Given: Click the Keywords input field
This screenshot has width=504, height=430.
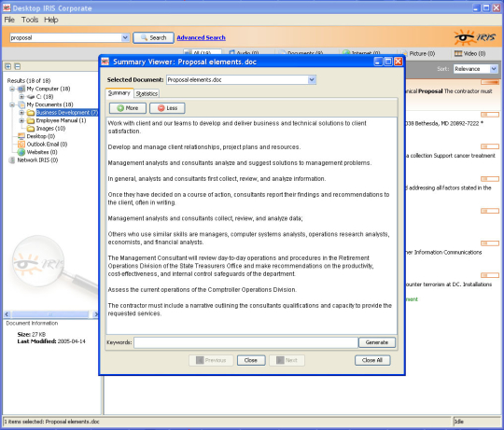Looking at the screenshot, I should pyautogui.click(x=245, y=342).
